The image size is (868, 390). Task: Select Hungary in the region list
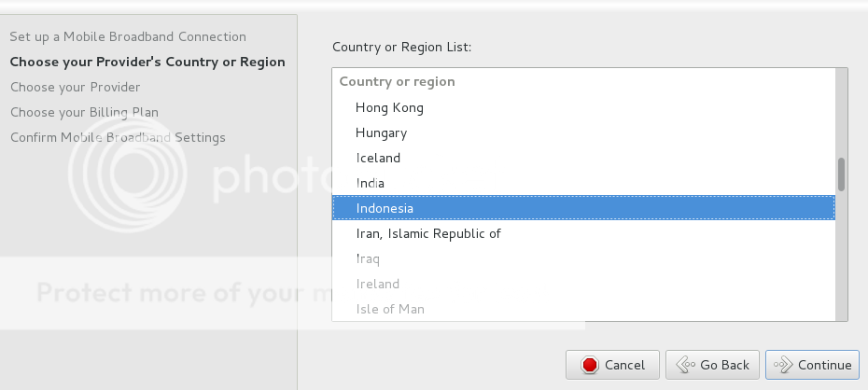[381, 132]
